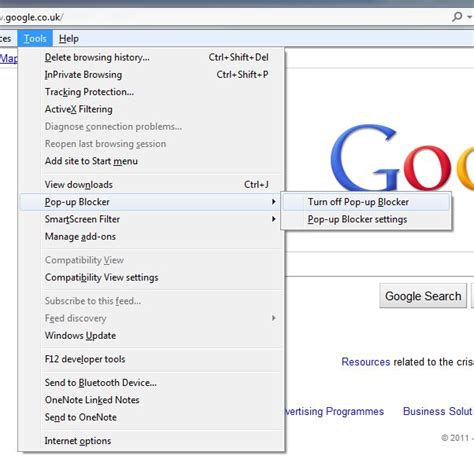Open the Business Solutions link
474x470 pixels.
coord(438,411)
